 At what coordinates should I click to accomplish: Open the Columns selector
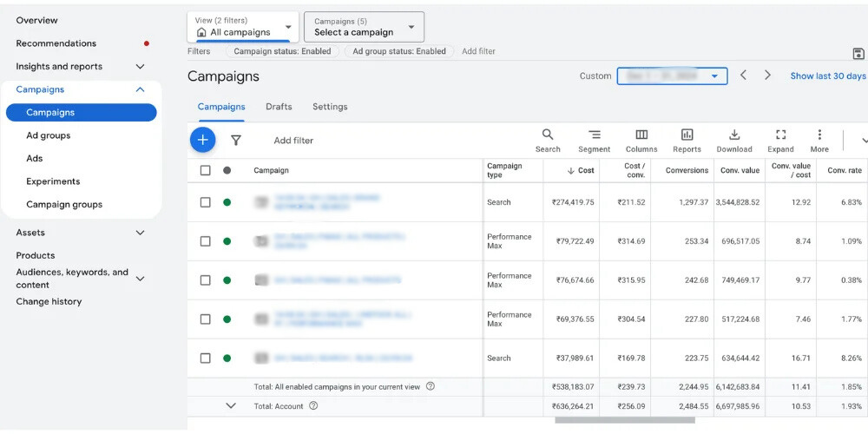(x=641, y=141)
